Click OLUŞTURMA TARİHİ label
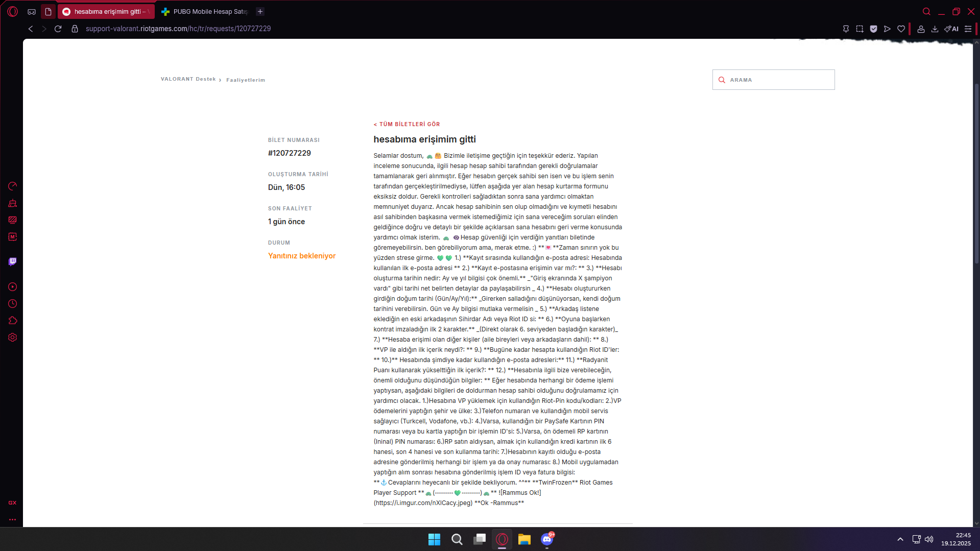This screenshot has height=551, width=980. coord(298,174)
